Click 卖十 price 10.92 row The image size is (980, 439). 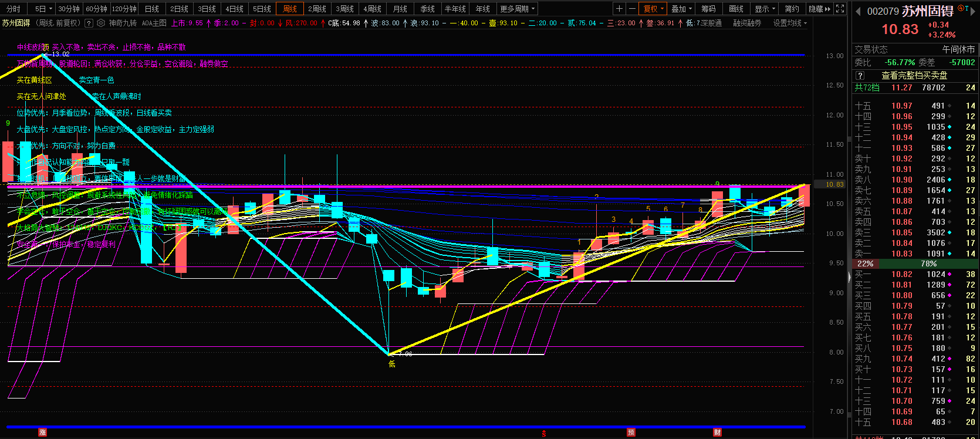915,158
